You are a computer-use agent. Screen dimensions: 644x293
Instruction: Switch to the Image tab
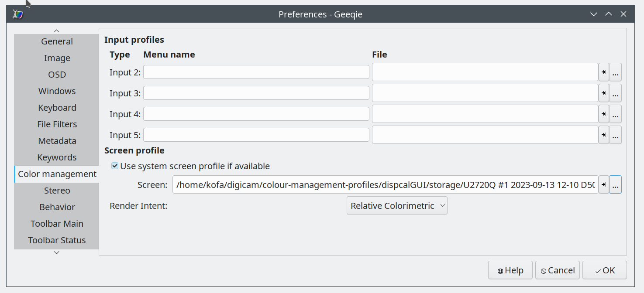pyautogui.click(x=57, y=58)
